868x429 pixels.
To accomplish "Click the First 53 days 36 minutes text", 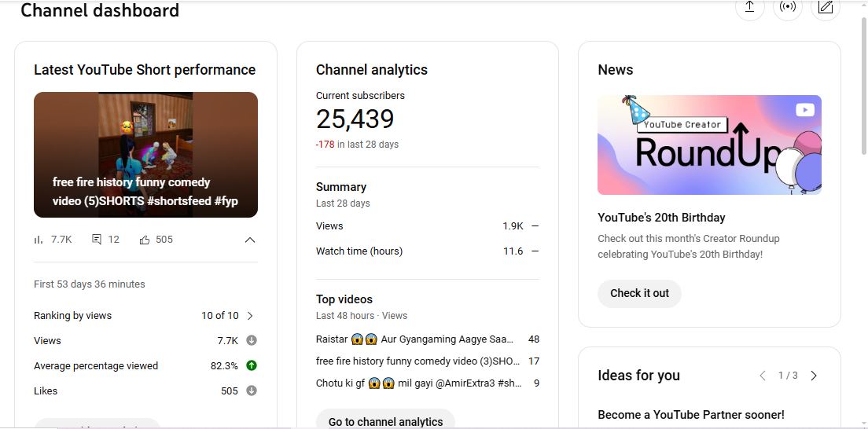I will (89, 284).
